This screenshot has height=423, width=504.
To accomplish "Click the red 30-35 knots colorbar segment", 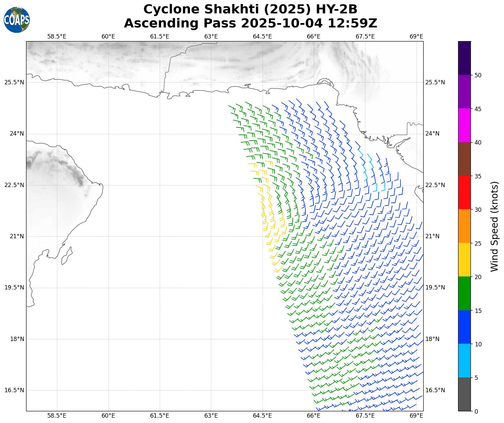I will click(464, 192).
